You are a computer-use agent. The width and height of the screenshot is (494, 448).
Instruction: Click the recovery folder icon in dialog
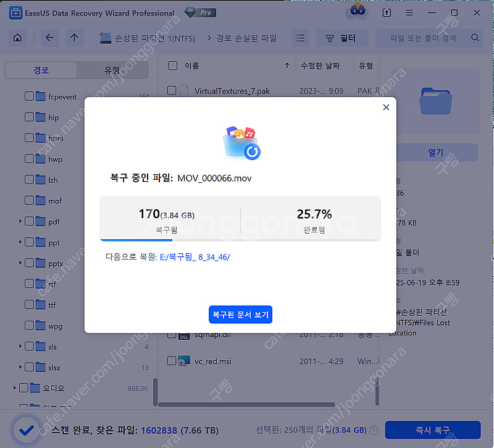(x=242, y=143)
